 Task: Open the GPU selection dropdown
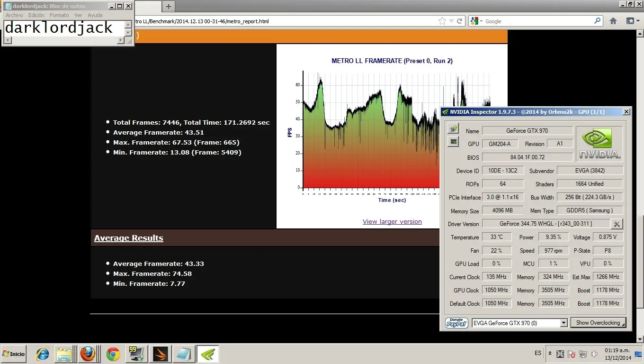(563, 323)
